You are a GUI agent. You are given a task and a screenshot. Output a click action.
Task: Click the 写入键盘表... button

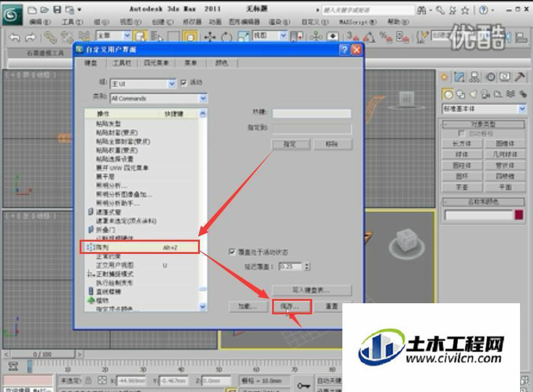[312, 290]
